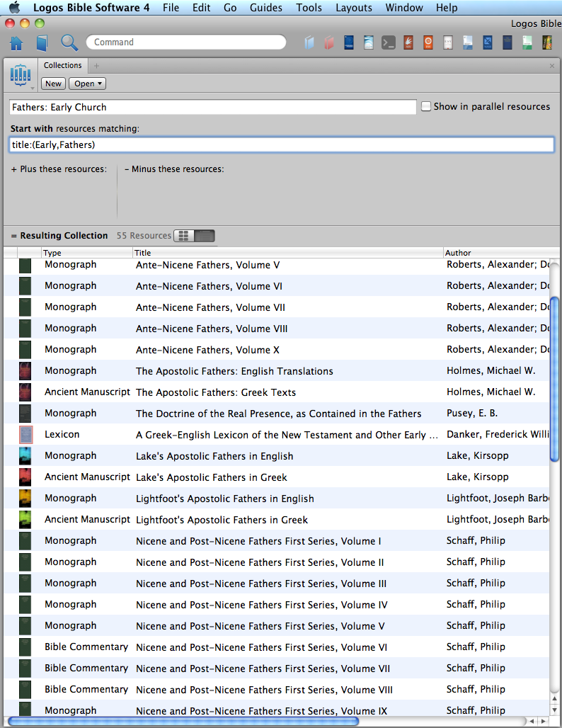Image resolution: width=562 pixels, height=728 pixels.
Task: Click the Lexicon type cell
Action: tap(62, 435)
